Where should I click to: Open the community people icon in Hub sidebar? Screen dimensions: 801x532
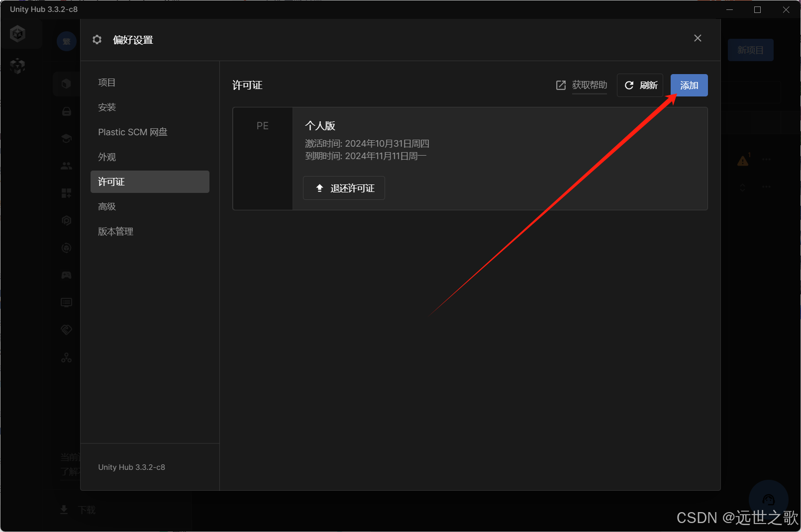66,166
